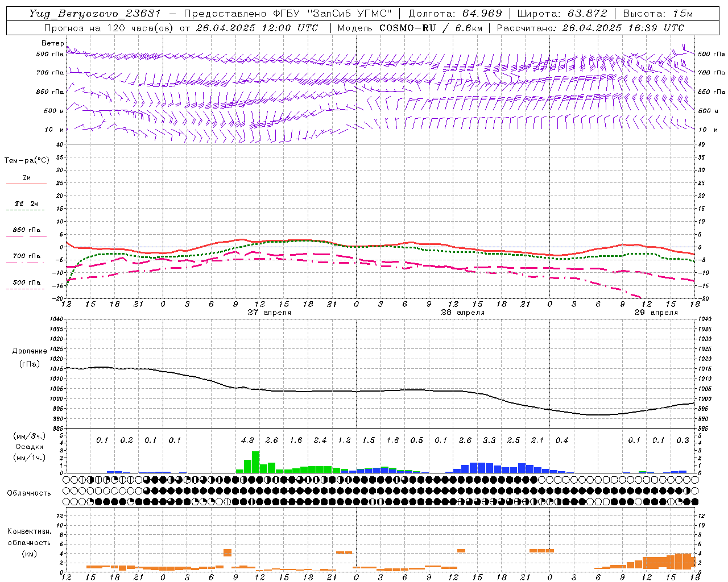Select the forecast start time 26.04.2025 12:00 UTC
This screenshot has height=582, width=728.
click(257, 28)
